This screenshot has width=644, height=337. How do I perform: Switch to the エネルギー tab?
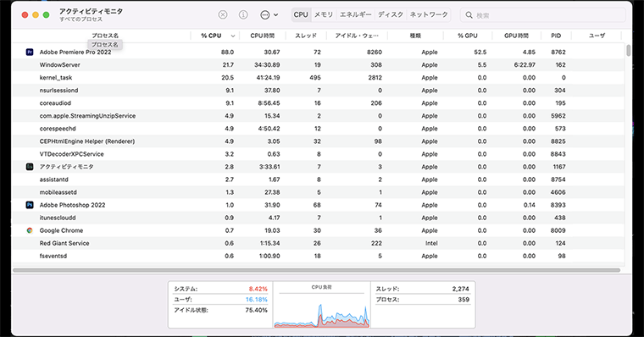click(355, 14)
